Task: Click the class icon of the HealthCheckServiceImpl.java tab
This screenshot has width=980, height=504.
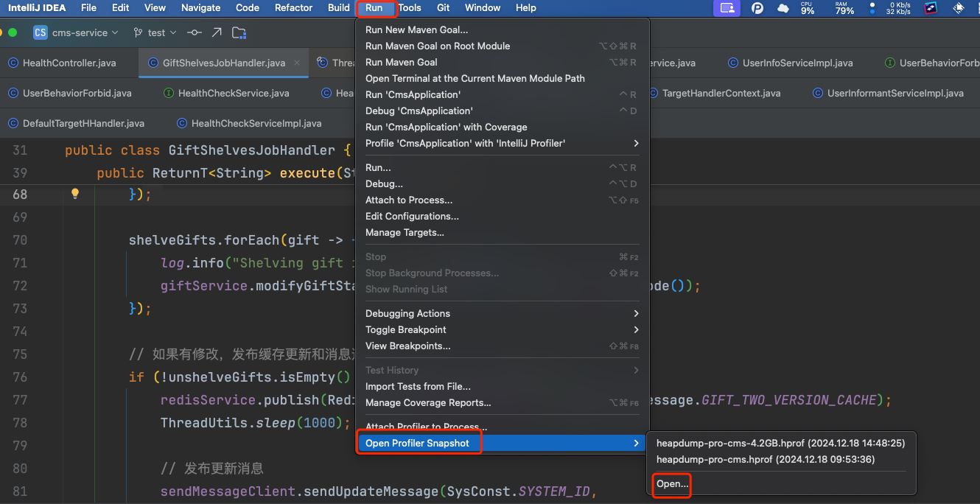Action: click(x=182, y=123)
